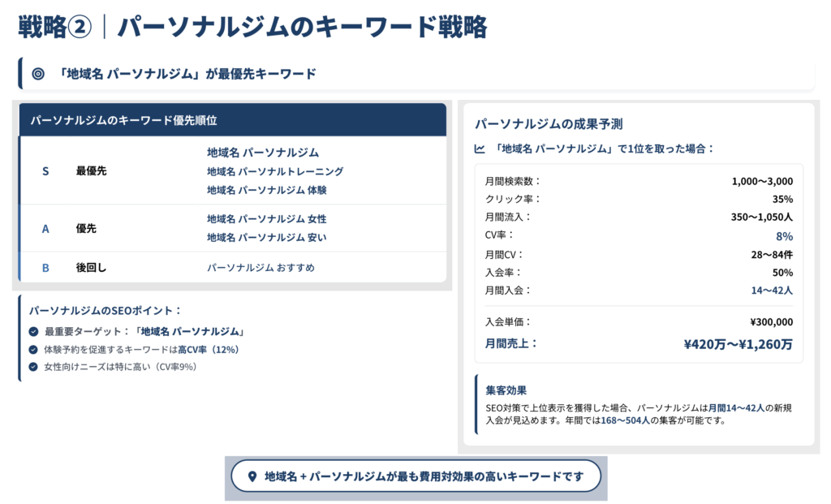
Task: Select the S rank label in priority table
Action: coord(45,171)
